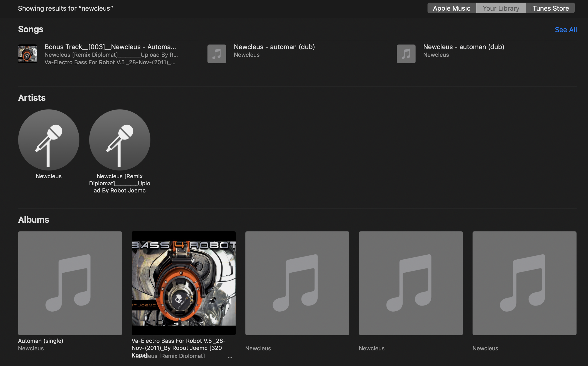The height and width of the screenshot is (366, 588).
Task: Open the Bass 4 Robot album cover
Action: coord(184,283)
